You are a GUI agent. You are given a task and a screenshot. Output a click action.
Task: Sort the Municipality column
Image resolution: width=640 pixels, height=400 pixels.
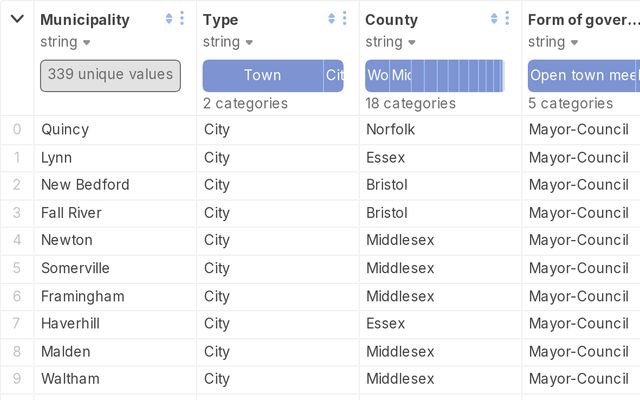point(169,18)
